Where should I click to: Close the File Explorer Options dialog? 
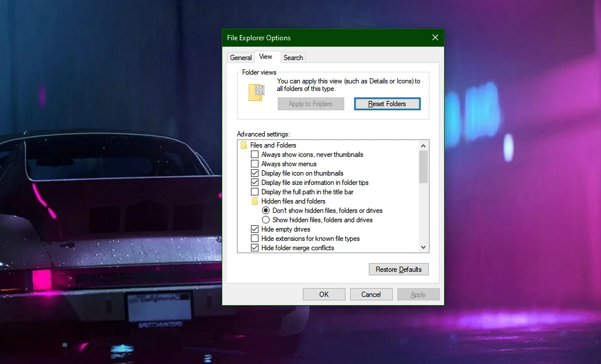click(x=435, y=37)
